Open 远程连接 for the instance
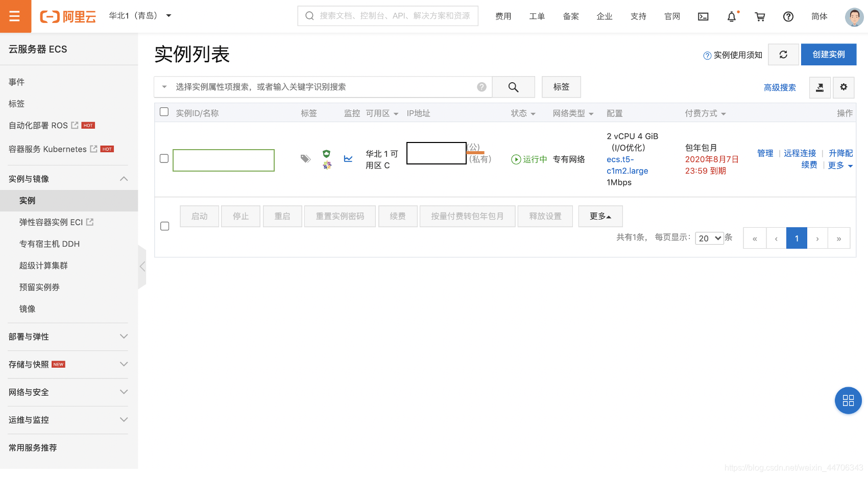The height and width of the screenshot is (477, 868). coord(800,153)
